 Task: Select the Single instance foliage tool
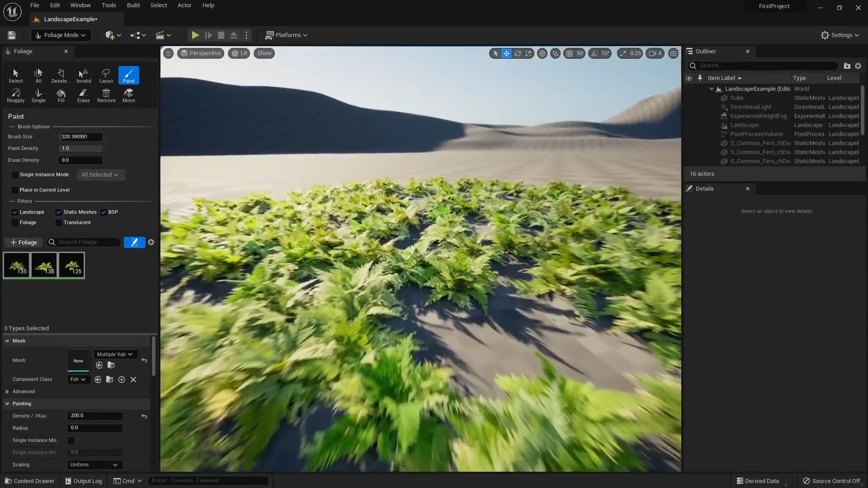(x=38, y=95)
